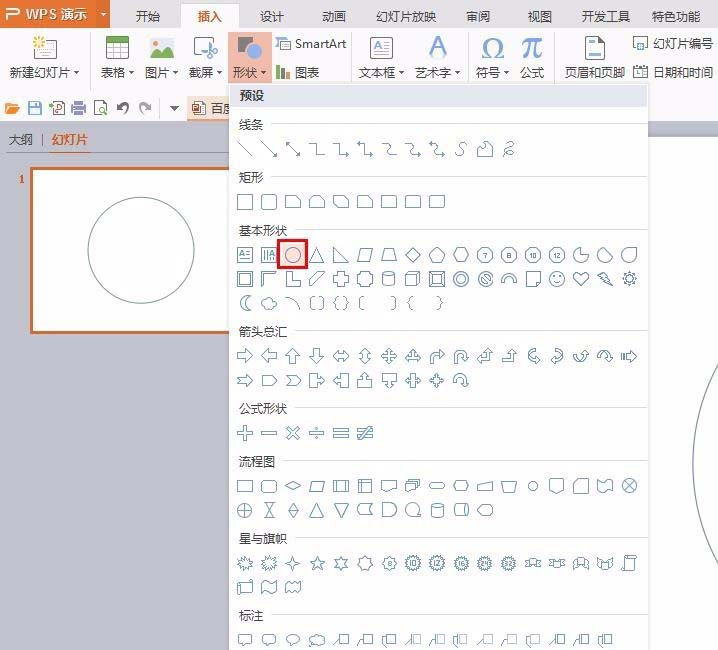Select the oval shape in basic shapes

[x=293, y=255]
